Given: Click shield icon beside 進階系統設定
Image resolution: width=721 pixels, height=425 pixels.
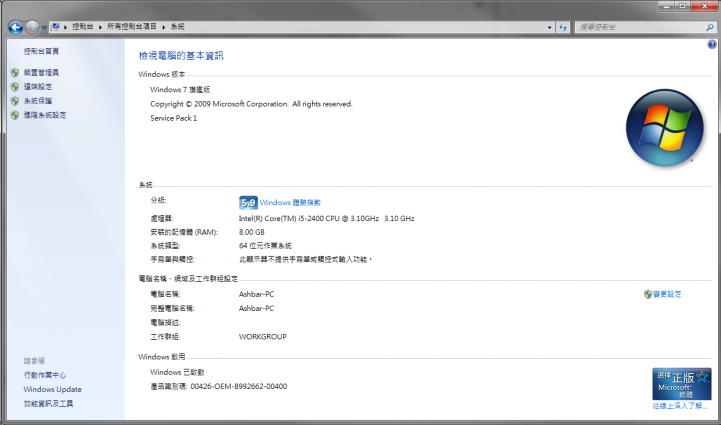Looking at the screenshot, I should pos(15,115).
